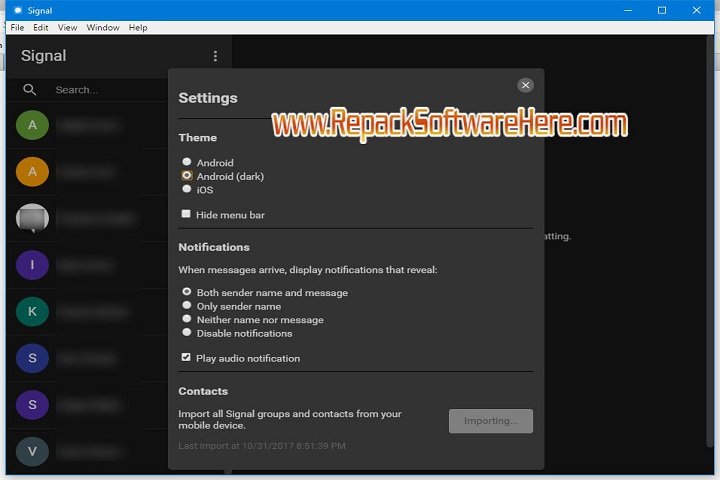Click the Theme section heading
Screen dimensions: 720x480
point(197,138)
